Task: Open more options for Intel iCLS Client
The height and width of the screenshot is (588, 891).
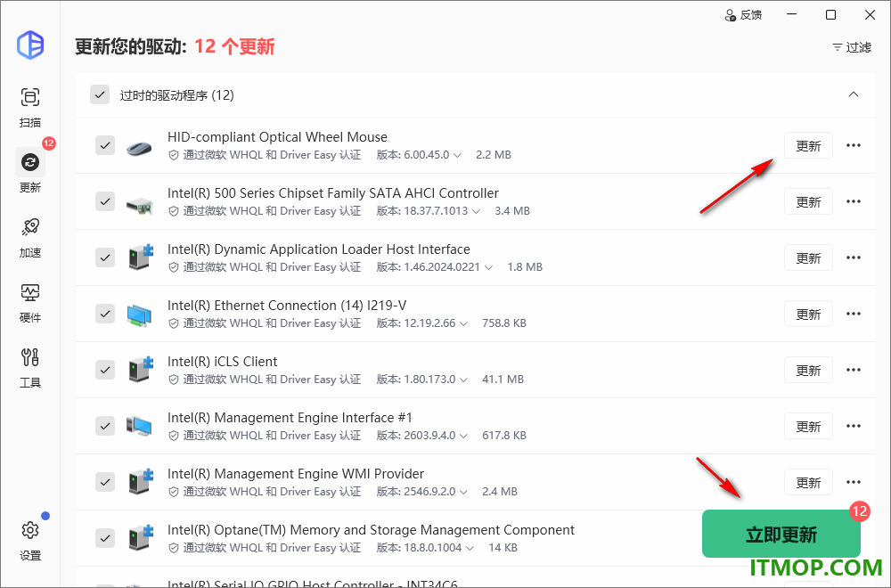Action: coord(854,370)
